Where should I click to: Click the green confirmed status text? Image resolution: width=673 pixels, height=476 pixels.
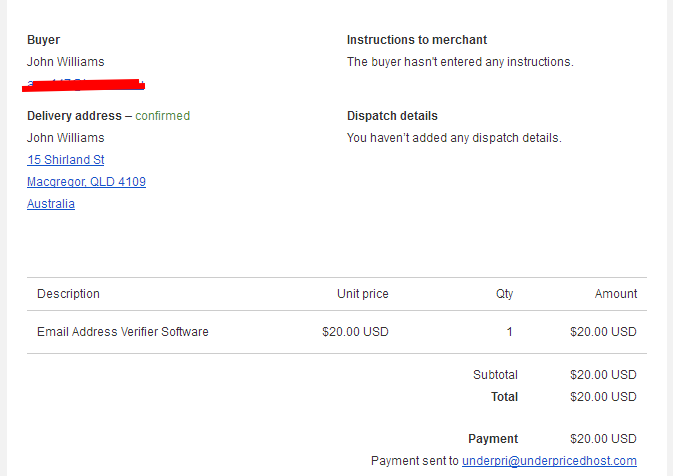click(x=163, y=116)
